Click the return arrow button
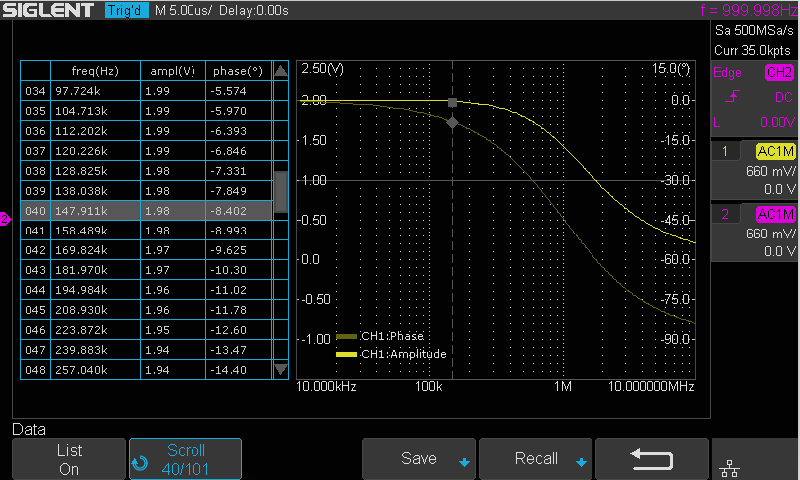Viewport: 800px width, 480px height. (652, 459)
